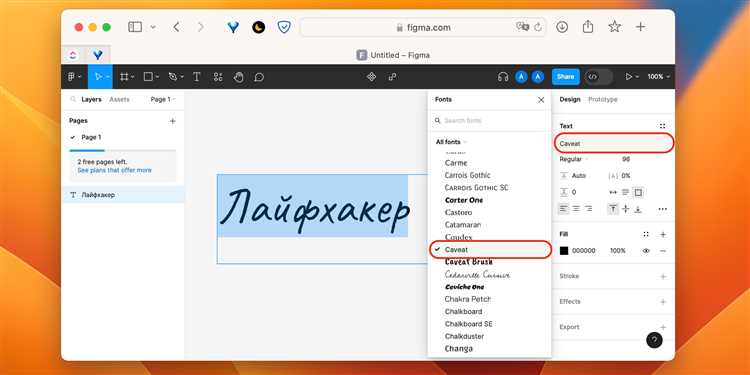Align text center
Viewport: 750px width, 375px height.
[x=576, y=209]
